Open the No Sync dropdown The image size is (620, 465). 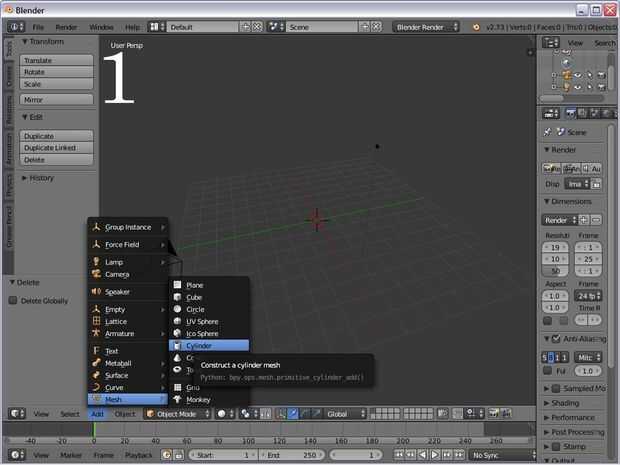click(502, 455)
